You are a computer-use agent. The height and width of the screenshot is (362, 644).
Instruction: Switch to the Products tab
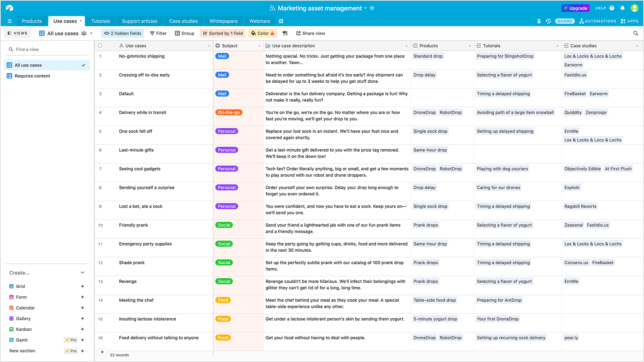coord(32,21)
